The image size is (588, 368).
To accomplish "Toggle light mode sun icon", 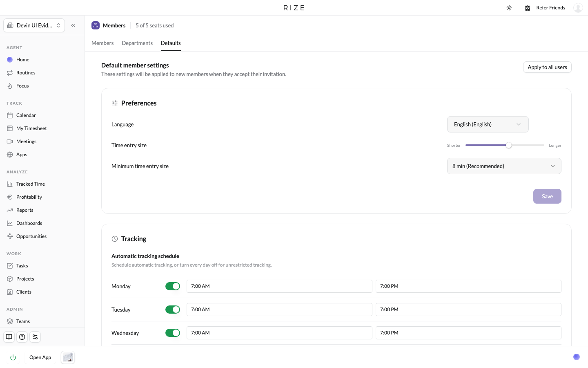I will (509, 8).
